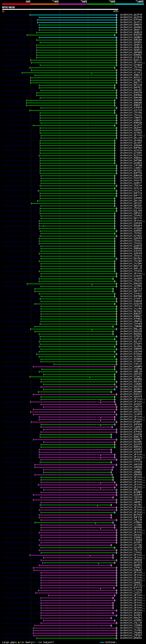Open the UniRef100_Q1XF08 entry

pyautogui.click(x=131, y=17)
